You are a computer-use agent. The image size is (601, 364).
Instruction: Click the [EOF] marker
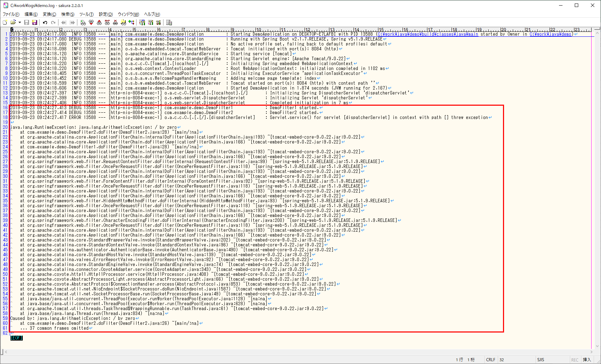pyautogui.click(x=16, y=338)
